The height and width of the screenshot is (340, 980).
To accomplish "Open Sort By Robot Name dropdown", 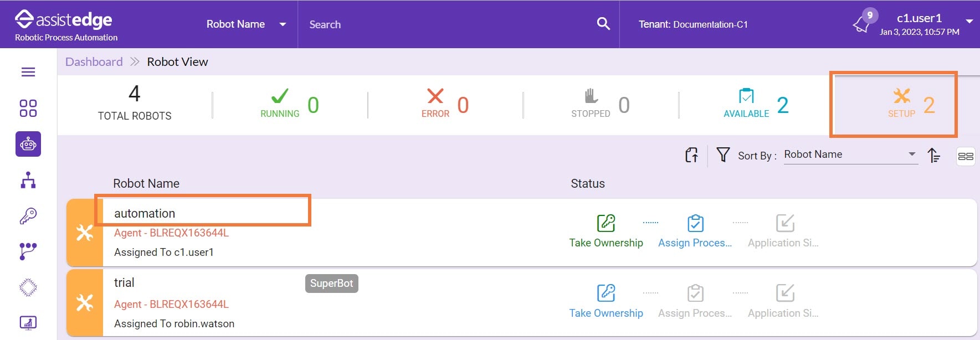I will (850, 154).
